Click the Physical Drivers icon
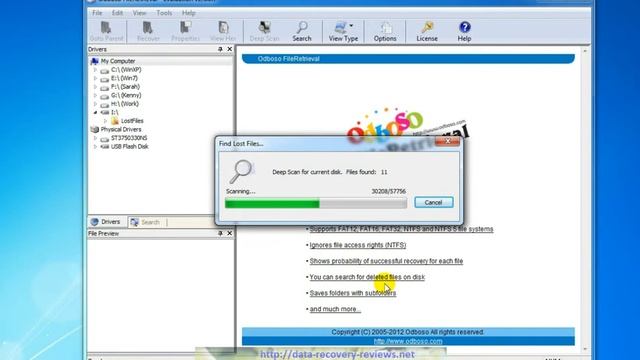This screenshot has height=360, width=640. pos(95,129)
